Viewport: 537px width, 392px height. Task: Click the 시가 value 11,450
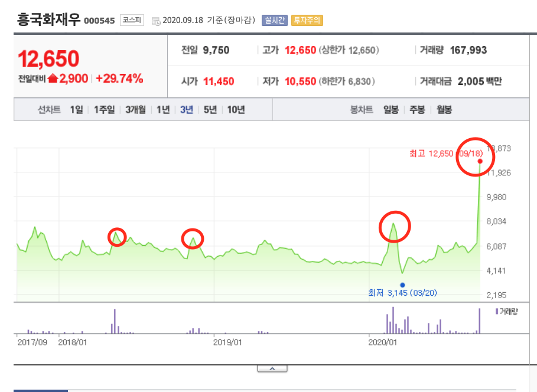219,81
